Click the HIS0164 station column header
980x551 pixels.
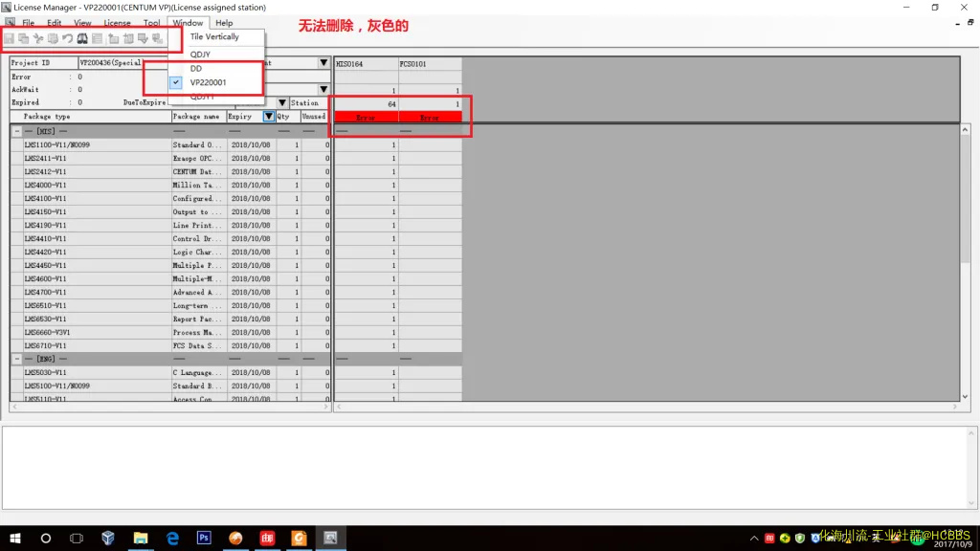click(367, 64)
